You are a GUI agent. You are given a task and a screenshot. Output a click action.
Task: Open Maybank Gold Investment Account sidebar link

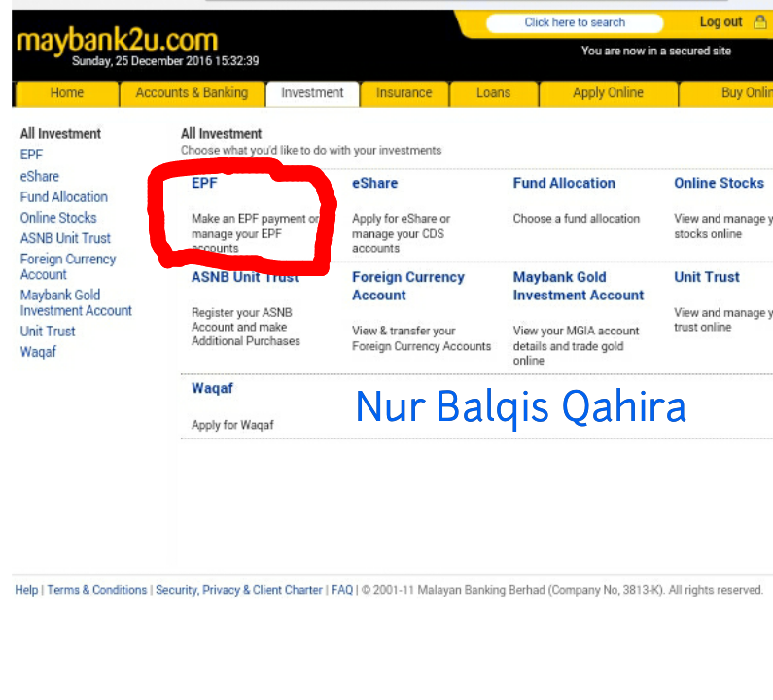pos(76,302)
